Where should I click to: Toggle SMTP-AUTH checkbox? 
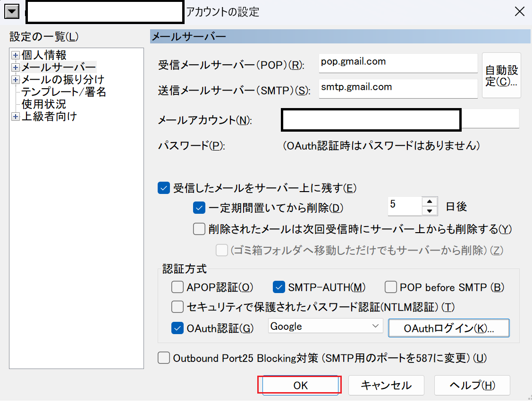pos(279,287)
